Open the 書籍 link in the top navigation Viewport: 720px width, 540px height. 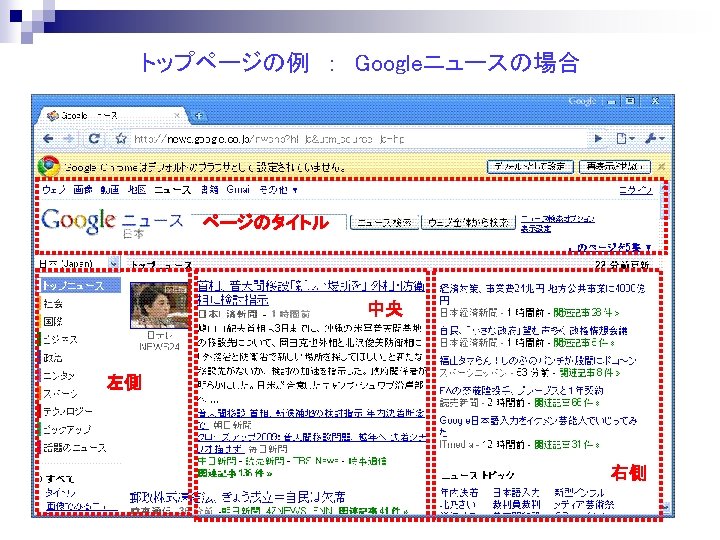[x=209, y=190]
